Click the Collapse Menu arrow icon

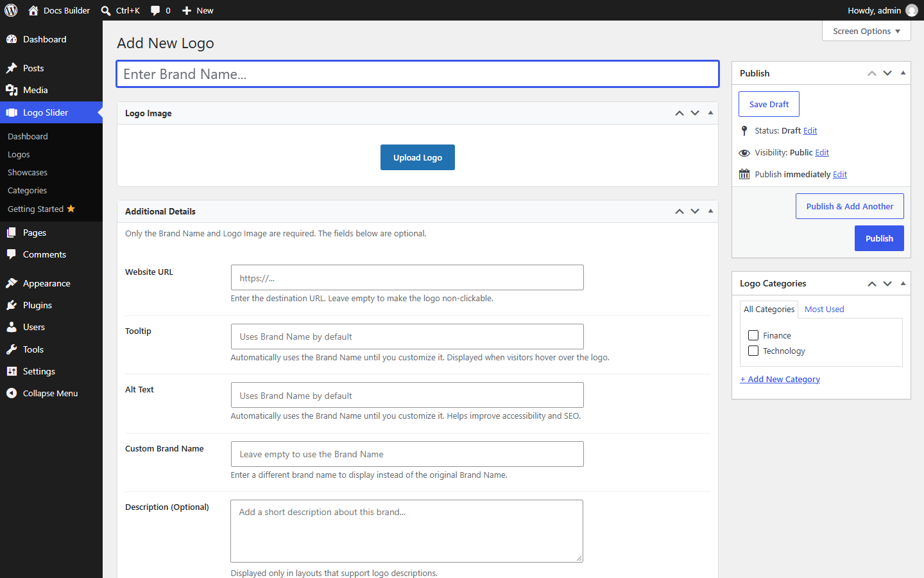(x=12, y=393)
